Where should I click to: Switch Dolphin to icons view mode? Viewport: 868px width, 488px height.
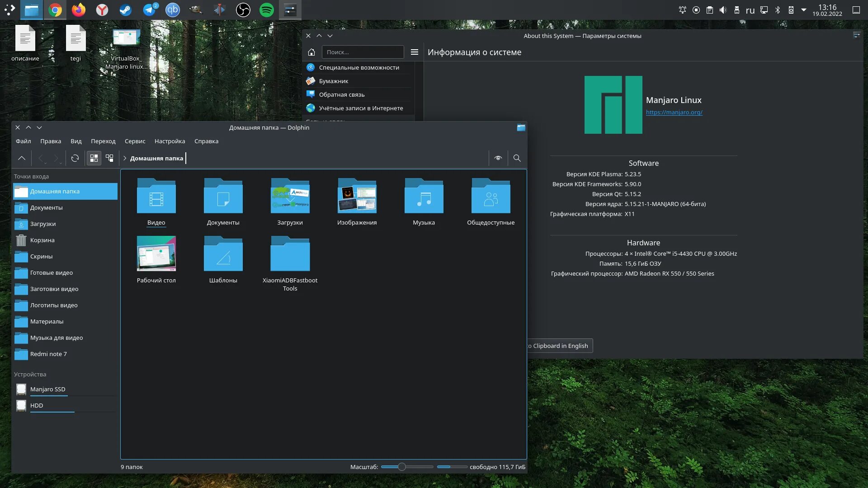(94, 158)
